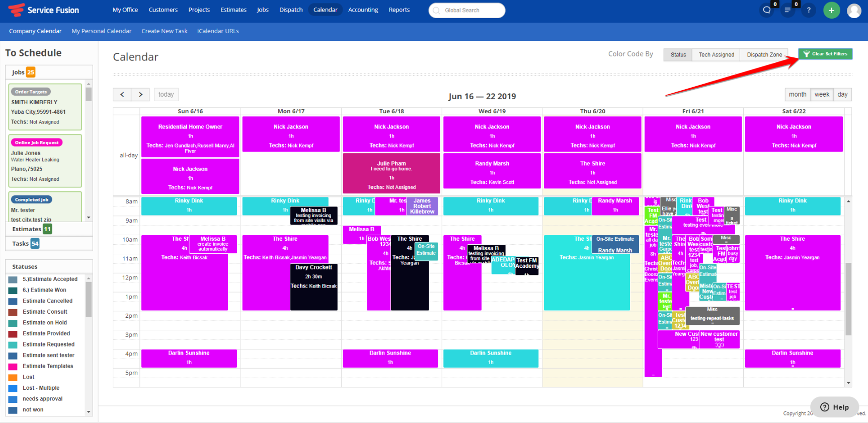Open My Personal Calendar tab

pos(101,31)
